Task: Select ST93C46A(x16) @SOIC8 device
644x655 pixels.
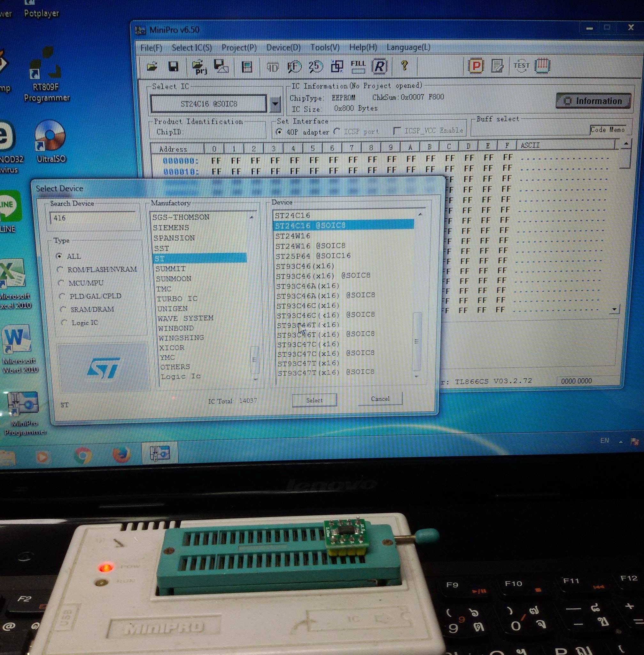Action: click(326, 295)
